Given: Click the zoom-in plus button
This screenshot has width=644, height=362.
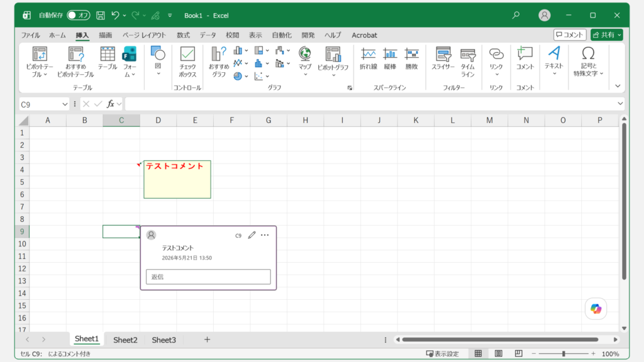Looking at the screenshot, I should (x=593, y=353).
